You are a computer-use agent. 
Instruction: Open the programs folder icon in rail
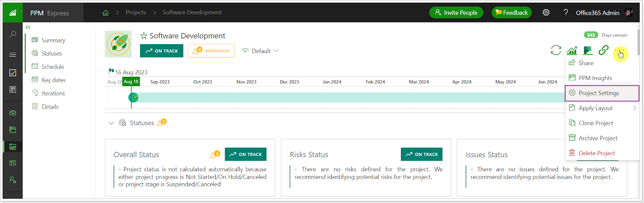[x=13, y=130]
